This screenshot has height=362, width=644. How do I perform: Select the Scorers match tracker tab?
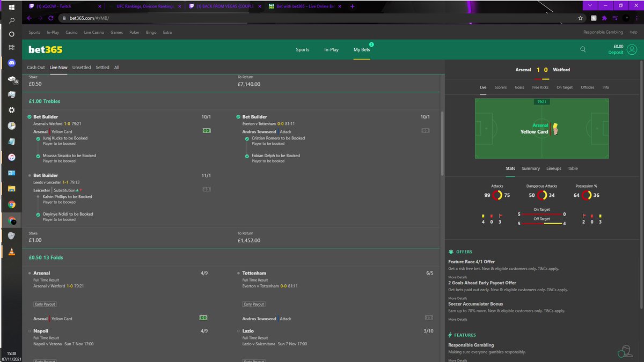coord(500,87)
